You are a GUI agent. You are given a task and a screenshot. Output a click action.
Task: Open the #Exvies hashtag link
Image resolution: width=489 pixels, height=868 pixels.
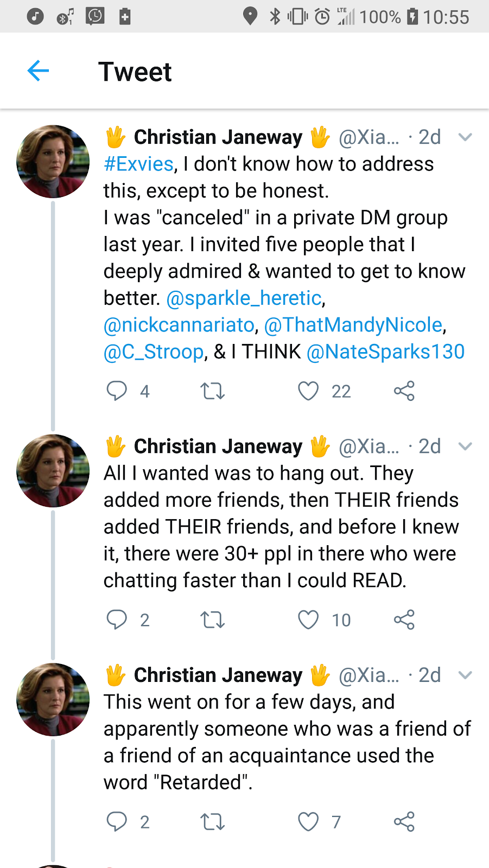point(139,164)
